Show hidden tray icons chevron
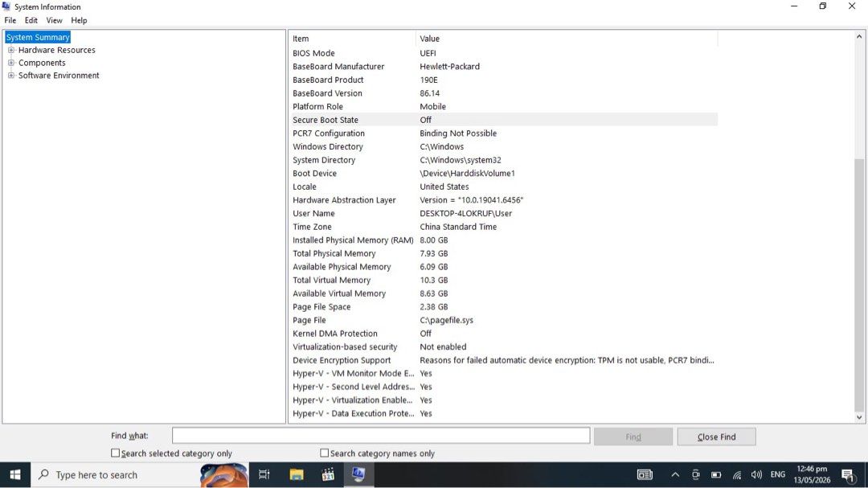 pyautogui.click(x=675, y=474)
